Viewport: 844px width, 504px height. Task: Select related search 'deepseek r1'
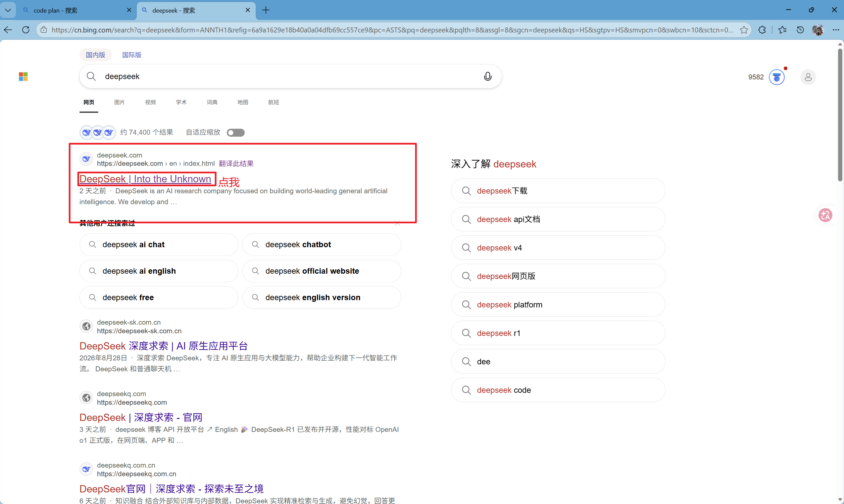[558, 333]
